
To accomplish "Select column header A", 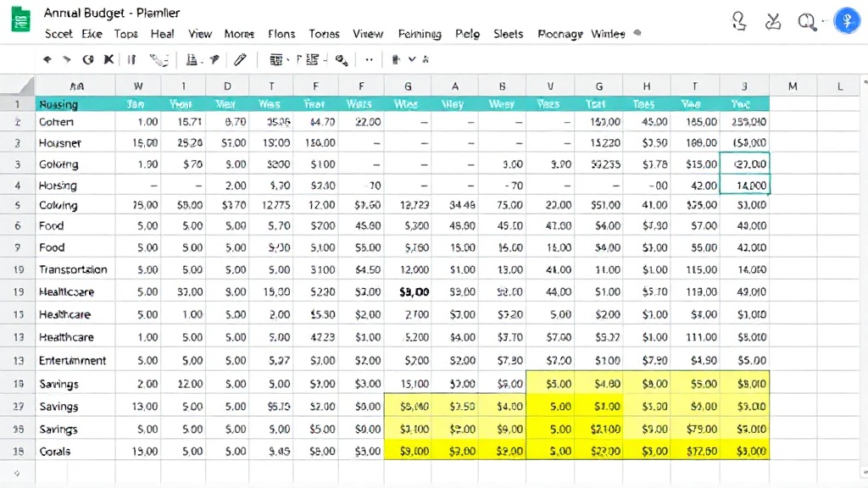I will pos(454,86).
